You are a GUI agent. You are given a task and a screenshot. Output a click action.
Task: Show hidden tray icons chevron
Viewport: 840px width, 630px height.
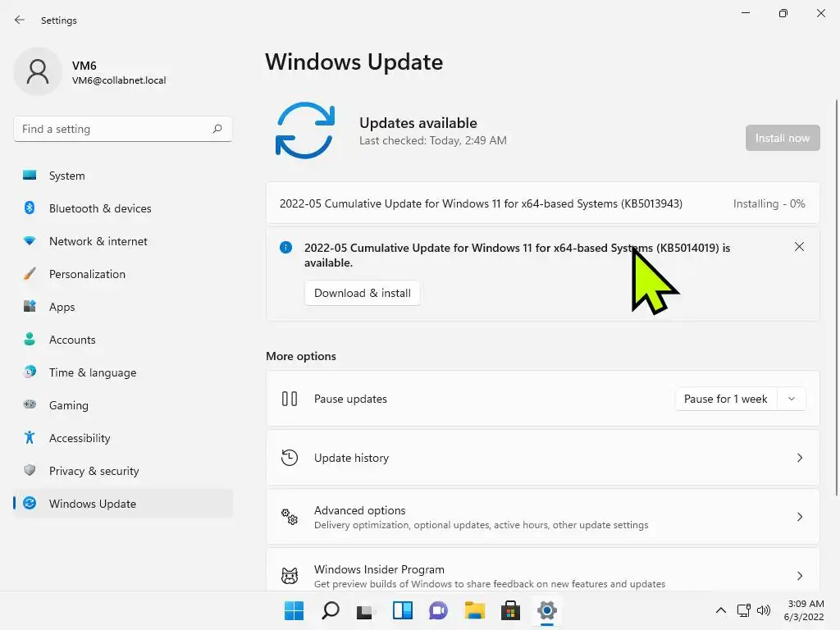(721, 610)
